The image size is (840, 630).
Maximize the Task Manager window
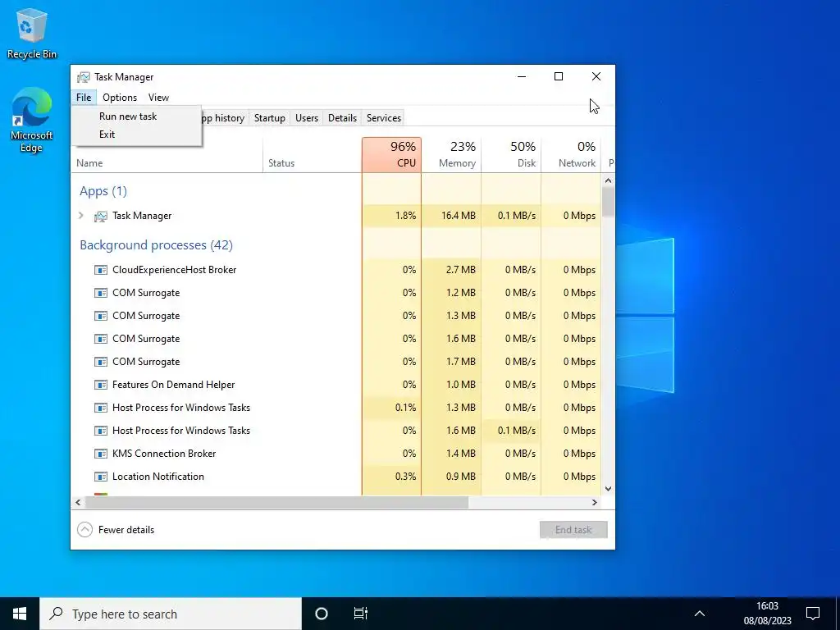pos(559,76)
